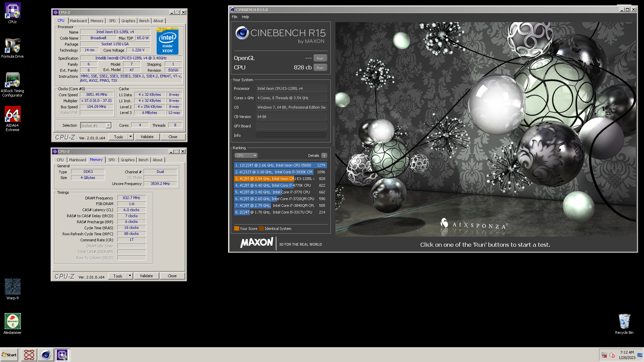
Task: Click the Details arrow icon in Ranking
Action: (324, 156)
